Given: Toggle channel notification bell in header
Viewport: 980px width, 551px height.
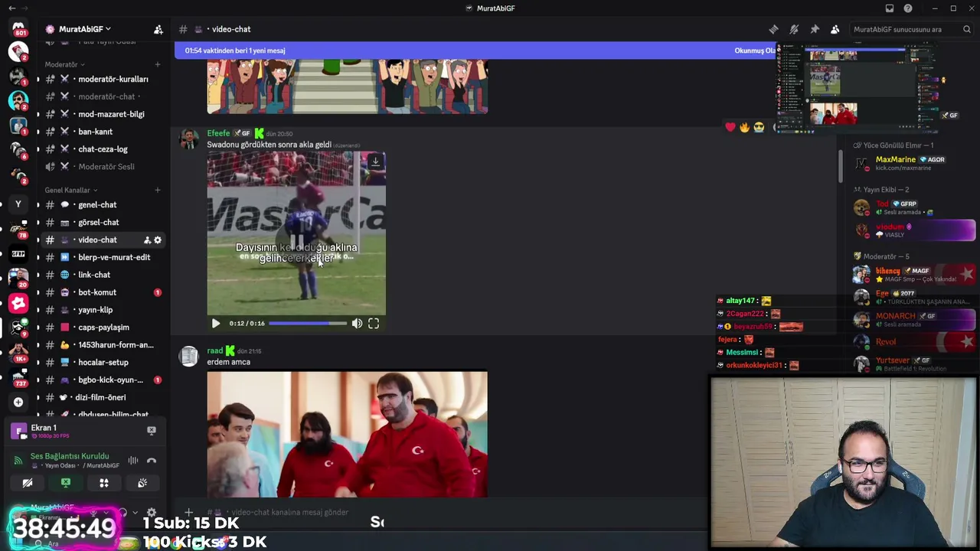Looking at the screenshot, I should 794,29.
